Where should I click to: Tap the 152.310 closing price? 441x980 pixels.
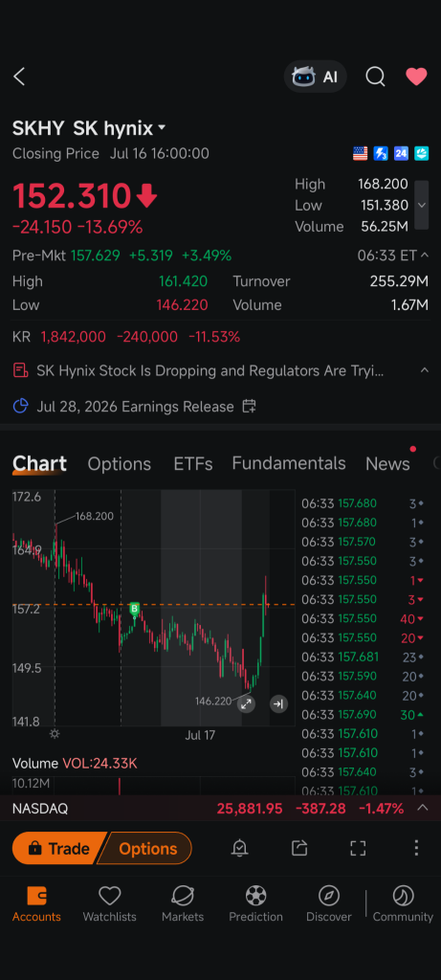pyautogui.click(x=72, y=196)
